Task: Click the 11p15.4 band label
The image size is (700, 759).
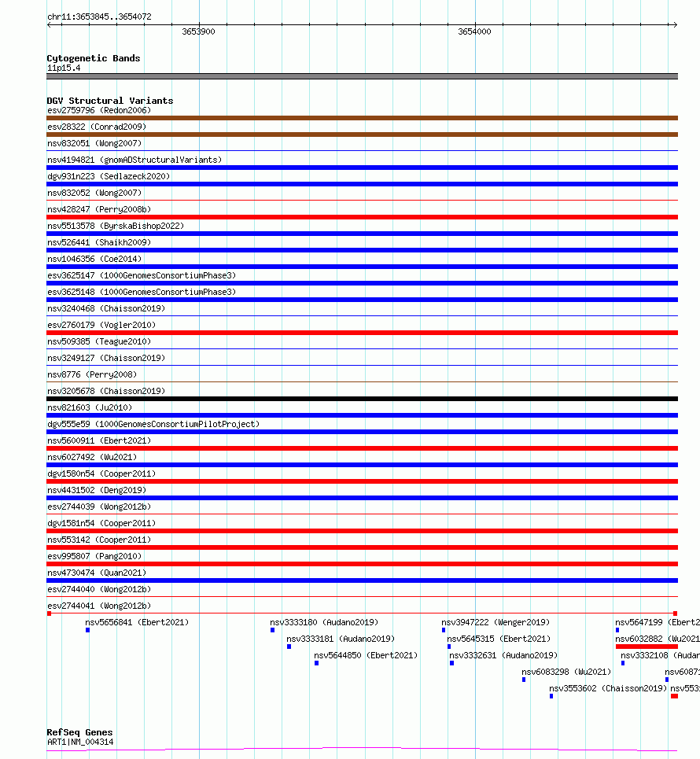Action: 64,68
